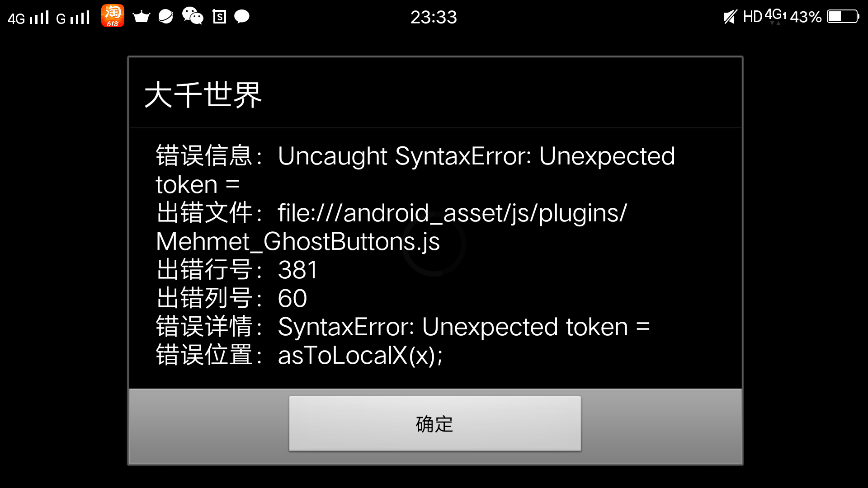Tap the asToLocalX(x); error location text

pos(360,356)
